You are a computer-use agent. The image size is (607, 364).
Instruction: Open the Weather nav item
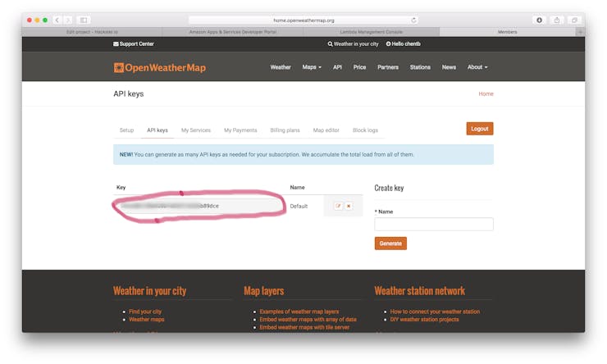(x=281, y=67)
